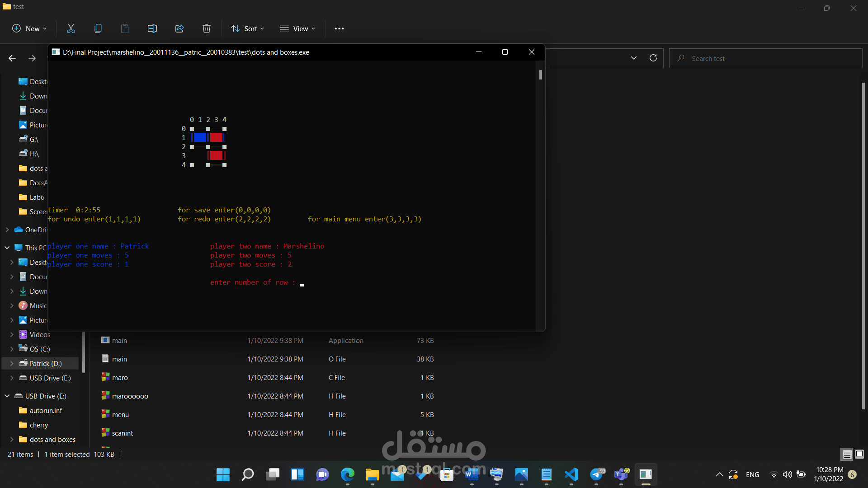Open Visual Studio Code from taskbar

tap(571, 474)
